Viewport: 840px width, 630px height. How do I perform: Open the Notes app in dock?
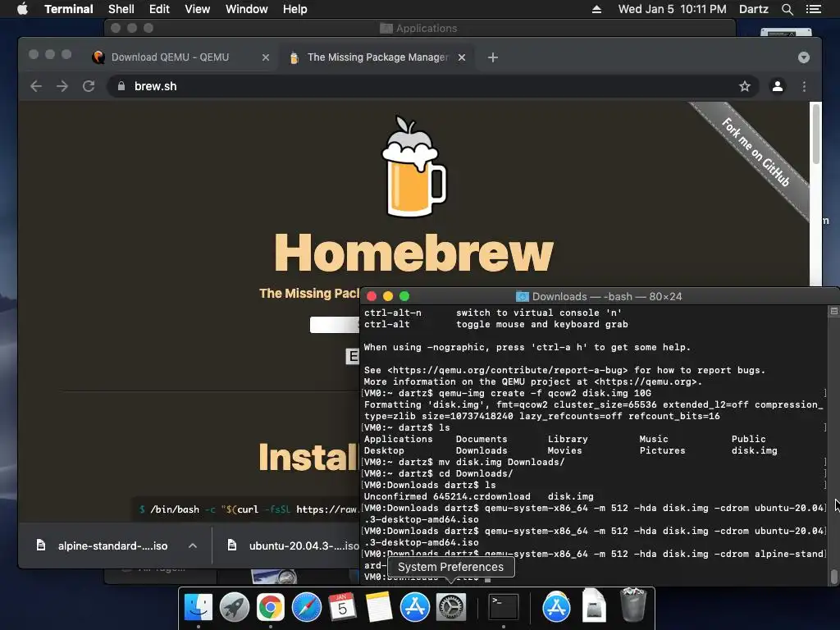point(378,607)
